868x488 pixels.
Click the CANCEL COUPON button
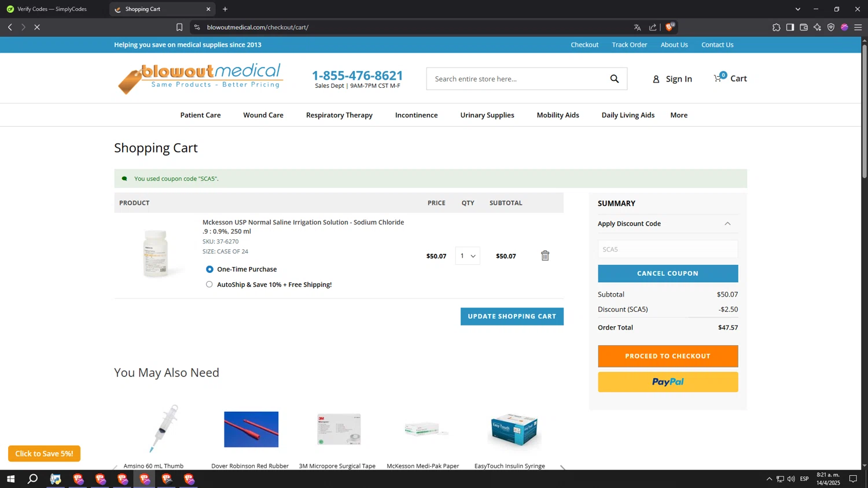(668, 273)
